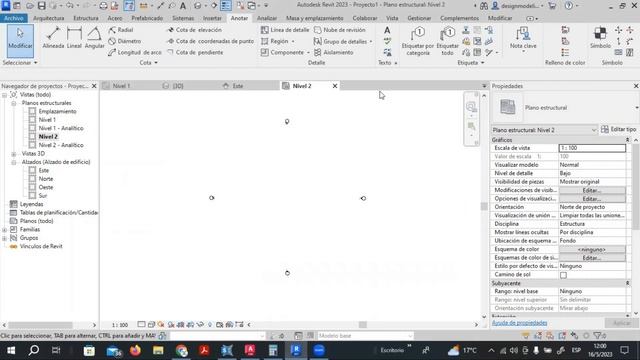Image resolution: width=640 pixels, height=360 pixels.
Task: Click Editar for Modificaciones de visibilidad
Action: point(591,190)
